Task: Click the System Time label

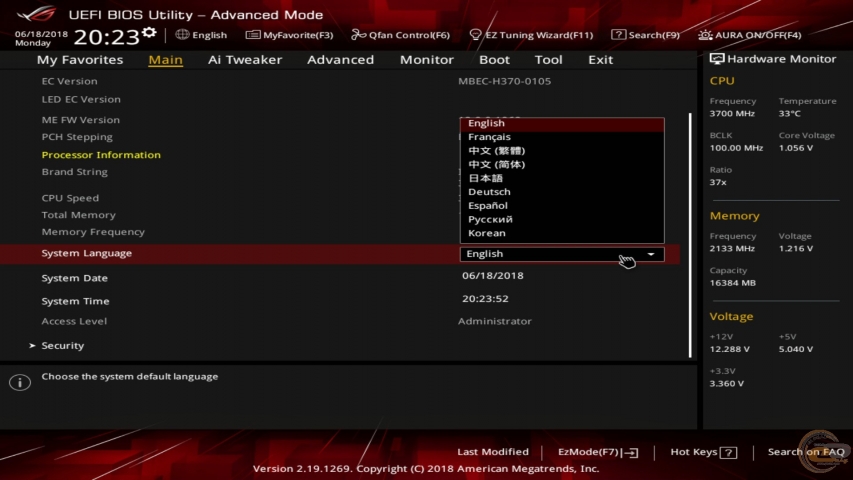Action: (x=75, y=301)
